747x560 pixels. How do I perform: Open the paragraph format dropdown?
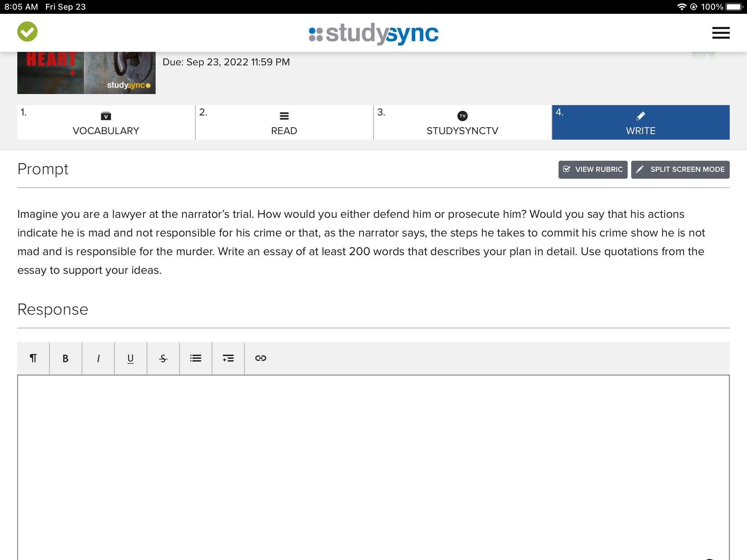tap(33, 358)
